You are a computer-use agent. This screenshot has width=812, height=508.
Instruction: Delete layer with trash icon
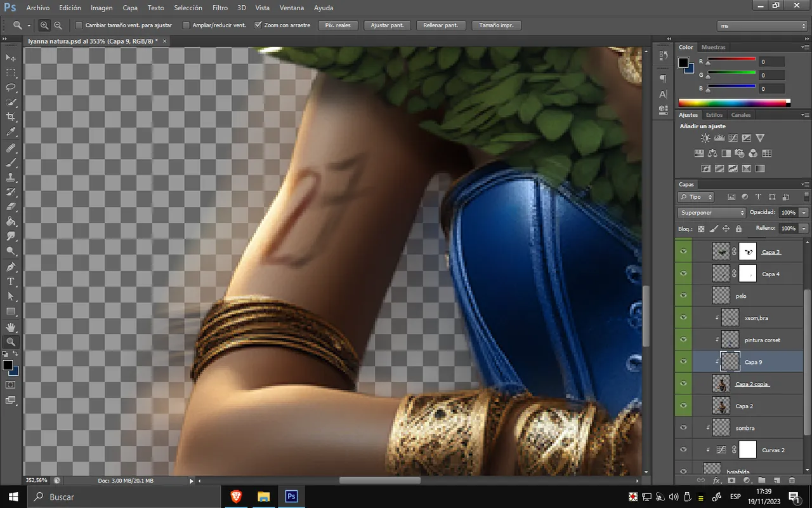792,481
